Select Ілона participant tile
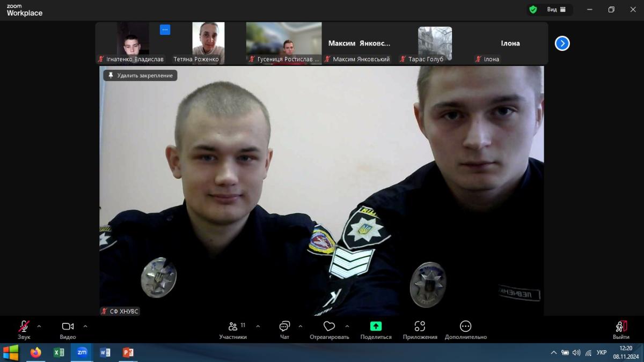This screenshot has height=362, width=644. pos(510,43)
